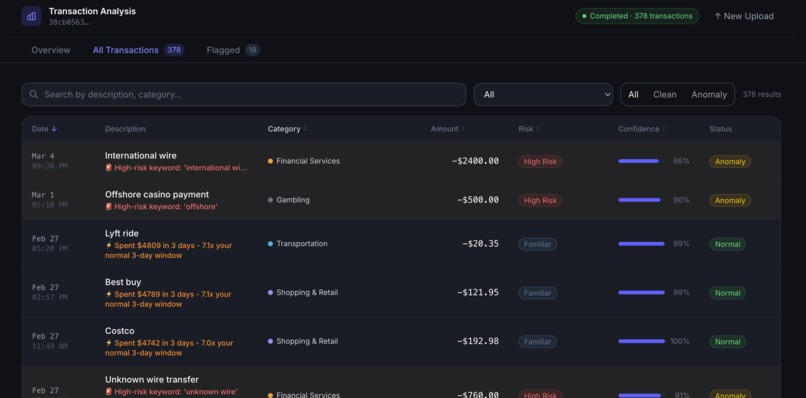Open the All category dropdown
The height and width of the screenshot is (398, 806).
point(543,95)
